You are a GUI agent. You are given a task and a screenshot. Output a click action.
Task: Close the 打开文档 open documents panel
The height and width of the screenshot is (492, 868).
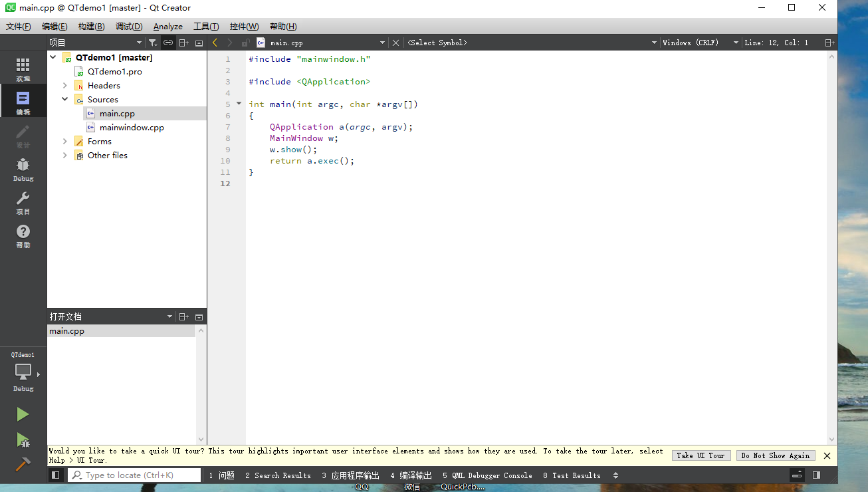pyautogui.click(x=199, y=317)
